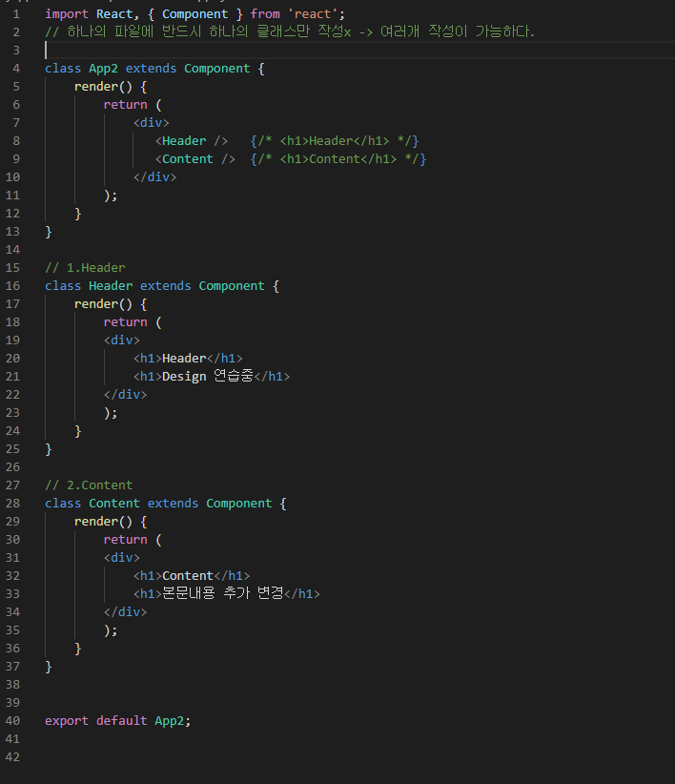Click the 'from' keyword on line 1
The width and height of the screenshot is (675, 784).
[265, 14]
